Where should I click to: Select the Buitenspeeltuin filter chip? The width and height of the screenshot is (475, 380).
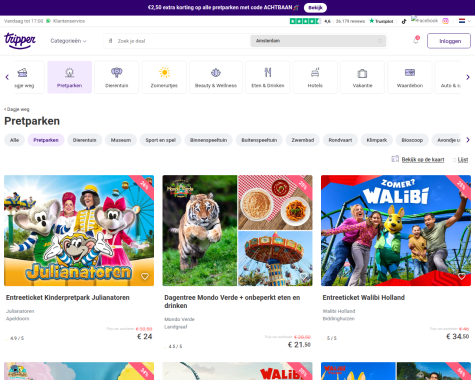coord(259,140)
